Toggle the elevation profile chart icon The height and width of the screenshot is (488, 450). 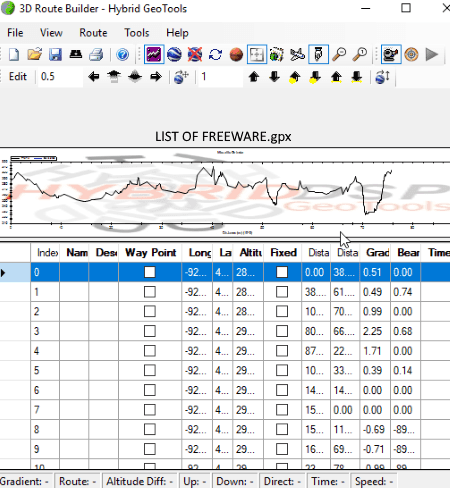click(154, 54)
